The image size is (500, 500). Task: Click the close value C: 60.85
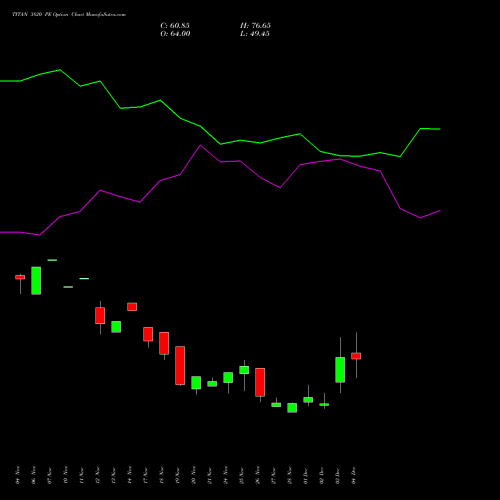tap(175, 26)
